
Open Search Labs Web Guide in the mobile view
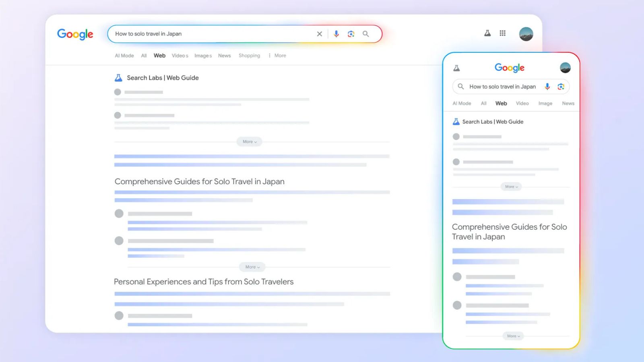[x=493, y=121]
